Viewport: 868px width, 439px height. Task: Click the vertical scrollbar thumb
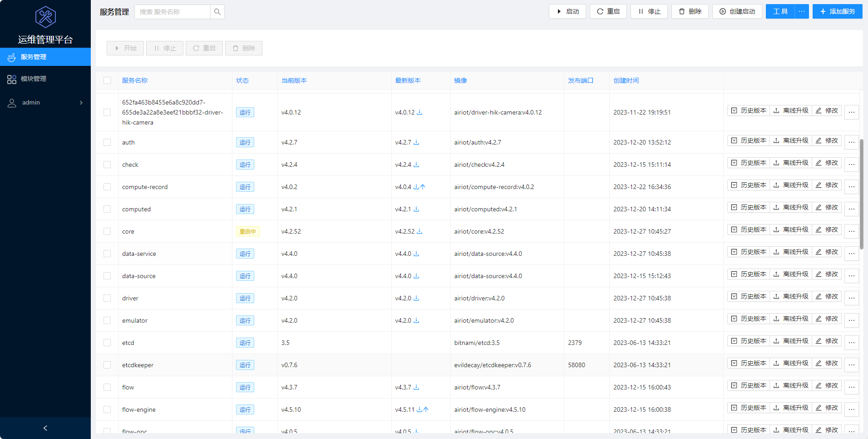coord(861,194)
